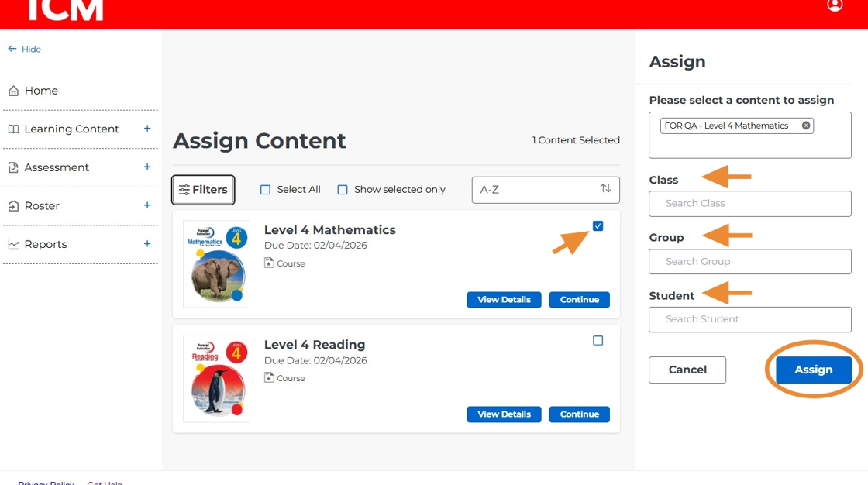The height and width of the screenshot is (485, 868).
Task: Open the Privacy Policy link
Action: click(45, 483)
